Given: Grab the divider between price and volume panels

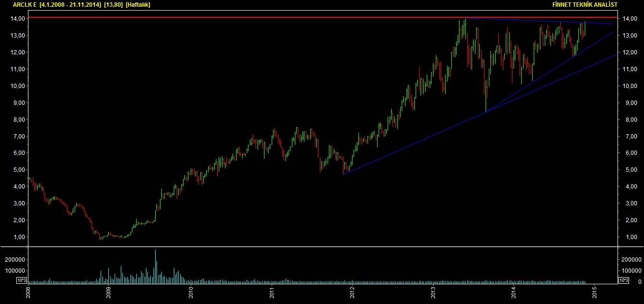Looking at the screenshot, I should 322,247.
